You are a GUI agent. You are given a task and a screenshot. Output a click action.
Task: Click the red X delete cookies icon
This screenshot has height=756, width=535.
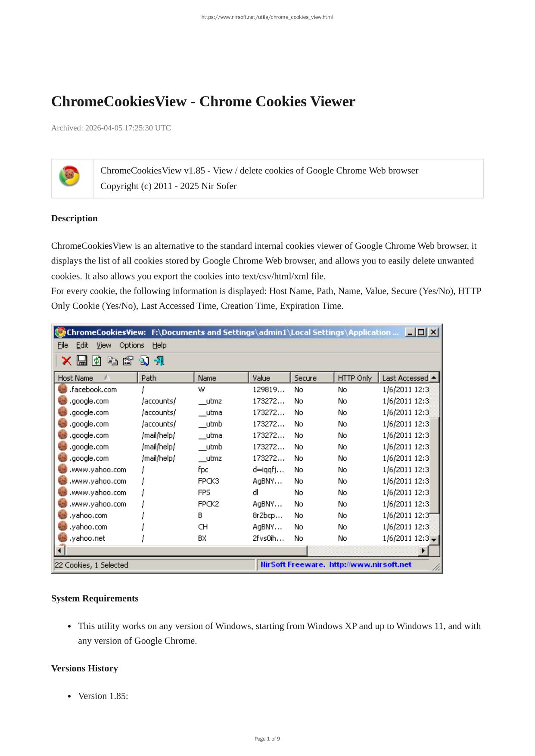[x=66, y=361]
